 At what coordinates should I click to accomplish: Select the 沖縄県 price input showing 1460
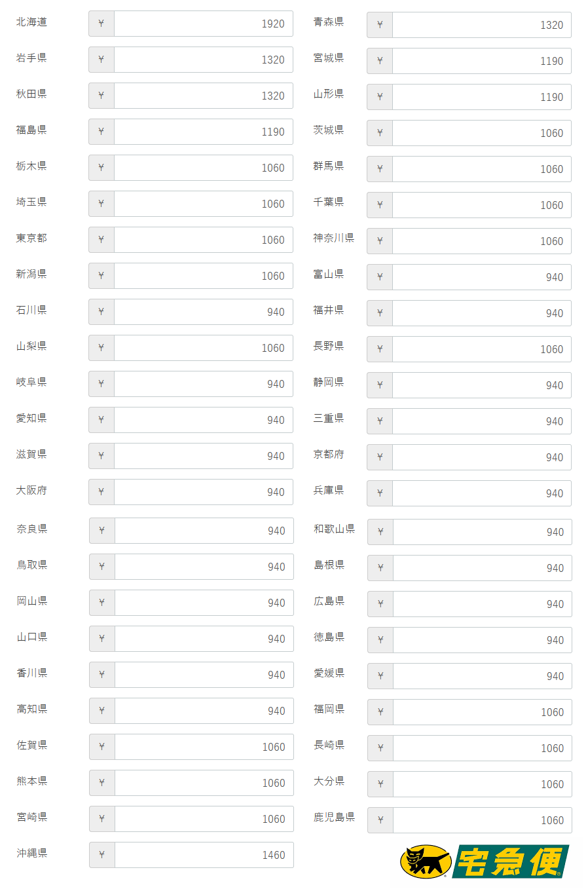[204, 855]
